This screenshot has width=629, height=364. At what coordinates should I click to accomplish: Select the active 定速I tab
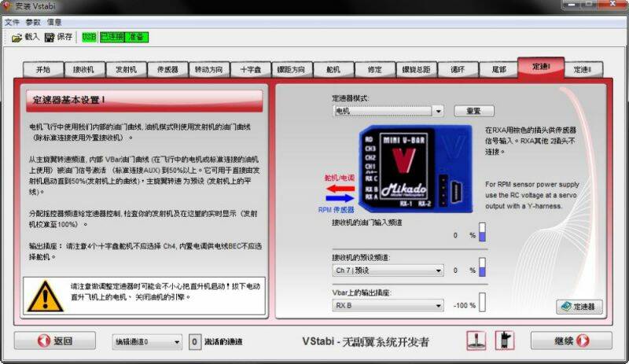[x=541, y=67]
